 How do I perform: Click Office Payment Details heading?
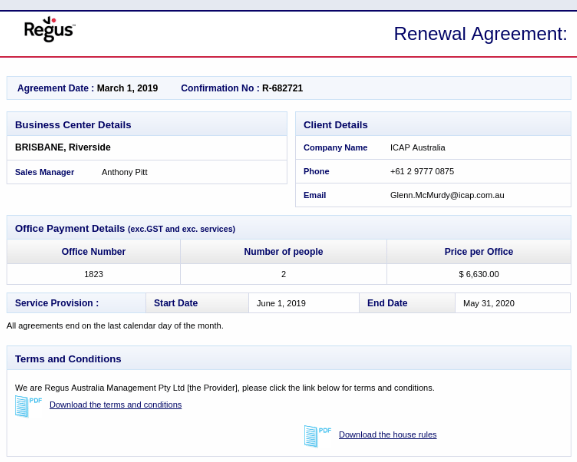[x=125, y=229]
